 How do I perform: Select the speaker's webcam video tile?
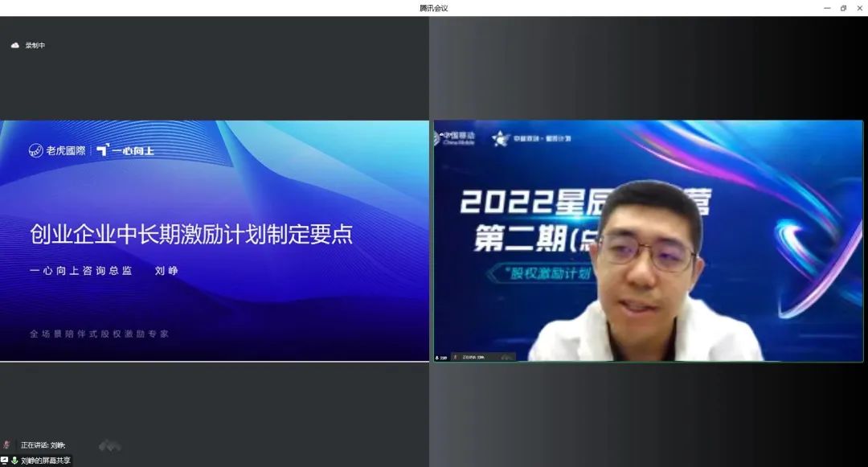coord(648,241)
